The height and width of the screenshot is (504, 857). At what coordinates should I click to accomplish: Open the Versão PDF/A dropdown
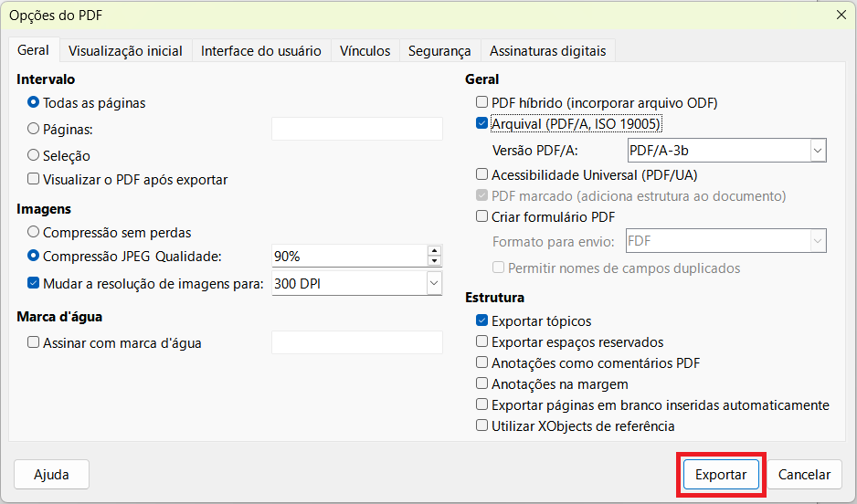[x=817, y=150]
